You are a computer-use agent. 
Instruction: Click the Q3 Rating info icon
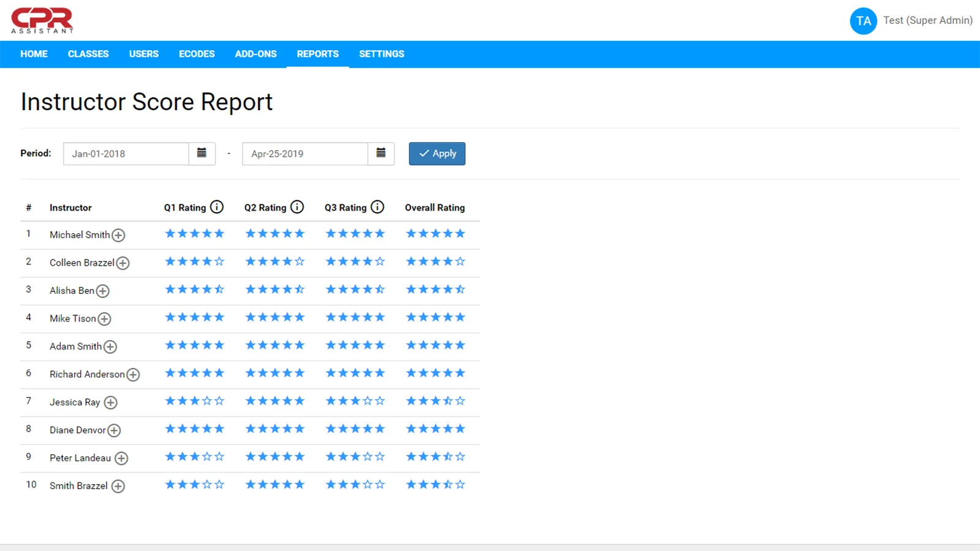pyautogui.click(x=377, y=207)
